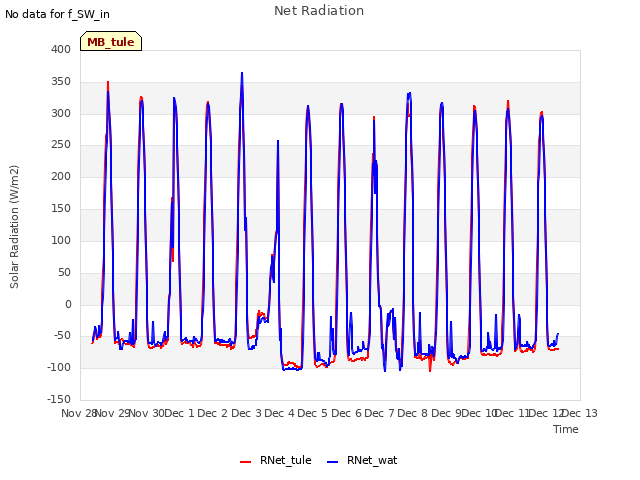Screen dimensions: 640x480
Task: Click the 400 y-axis tick label
Action: point(61,49)
